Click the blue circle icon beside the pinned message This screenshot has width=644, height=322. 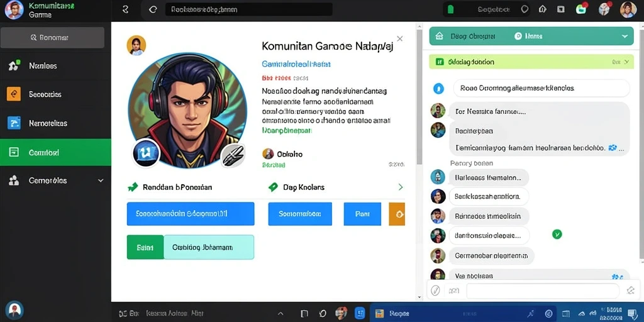point(438,88)
